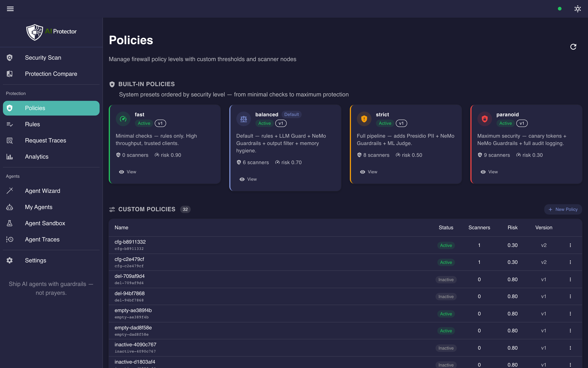Click Active status of cfg-b8911332

[x=446, y=245]
